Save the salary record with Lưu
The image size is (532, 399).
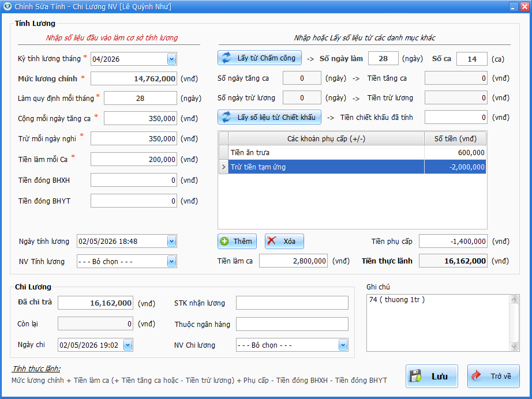click(432, 377)
